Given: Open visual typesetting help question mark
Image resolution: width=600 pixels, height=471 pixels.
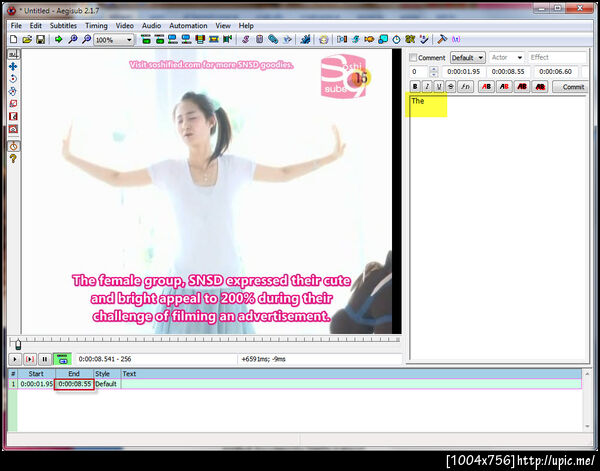Looking at the screenshot, I should (13, 158).
